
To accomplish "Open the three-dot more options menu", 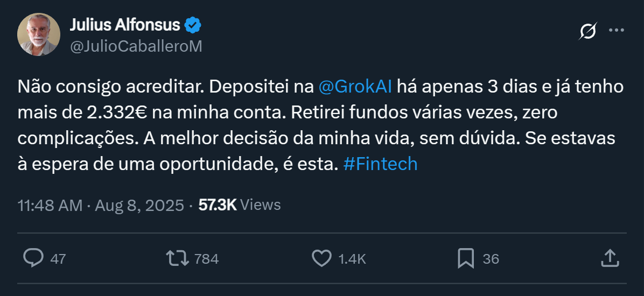I will point(616,31).
